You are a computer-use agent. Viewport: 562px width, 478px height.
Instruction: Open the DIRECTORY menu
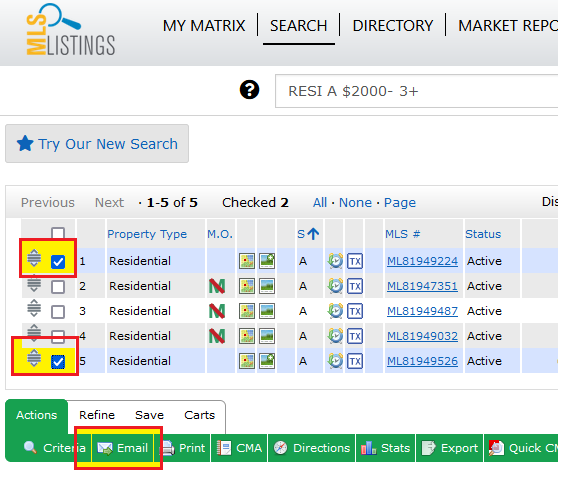coord(393,26)
